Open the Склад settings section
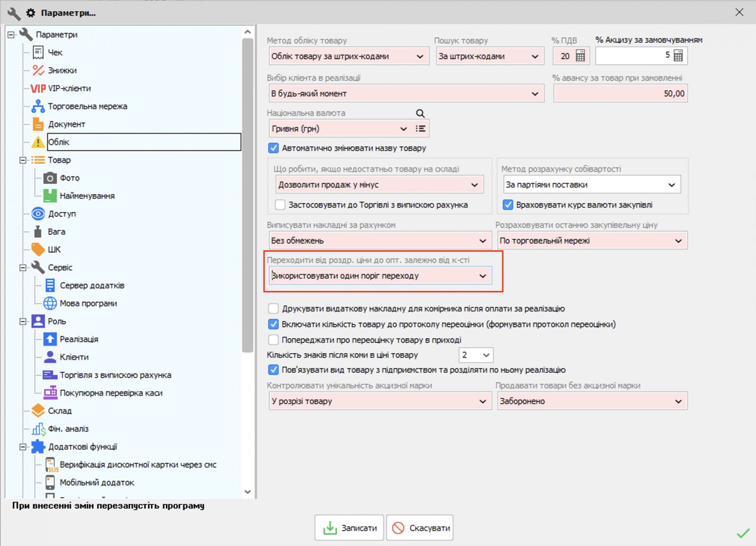The height and width of the screenshot is (546, 756). pyautogui.click(x=60, y=411)
